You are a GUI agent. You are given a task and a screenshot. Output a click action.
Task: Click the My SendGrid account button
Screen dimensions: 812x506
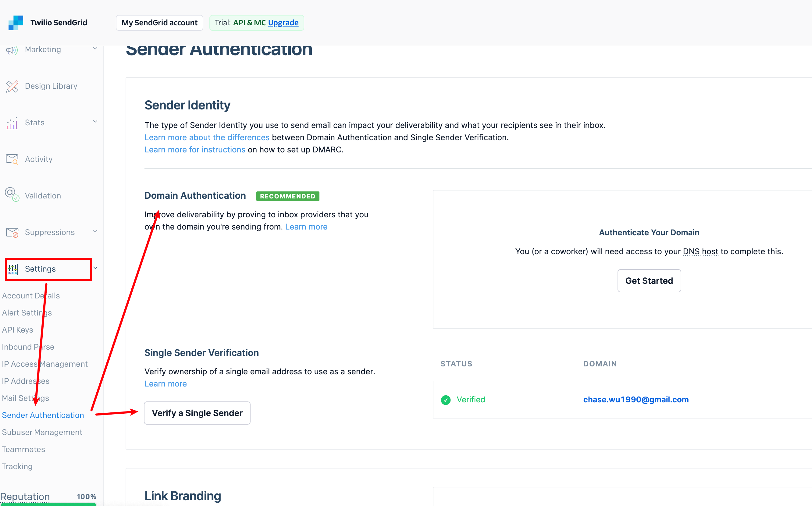(x=160, y=23)
